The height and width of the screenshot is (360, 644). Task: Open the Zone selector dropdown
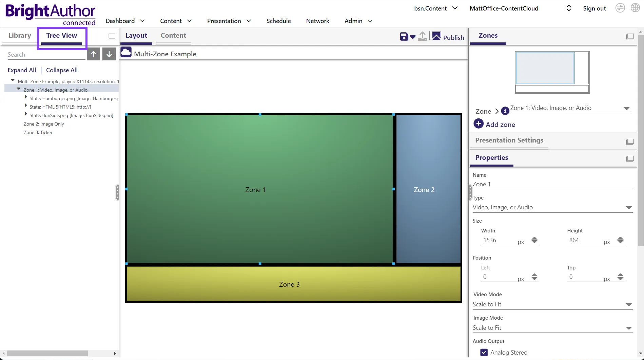coord(570,108)
